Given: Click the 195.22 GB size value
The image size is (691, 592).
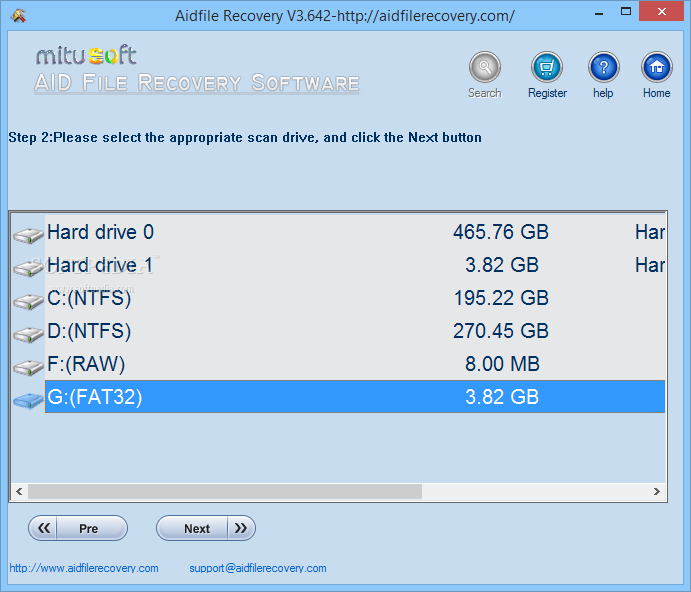Looking at the screenshot, I should coord(501,298).
